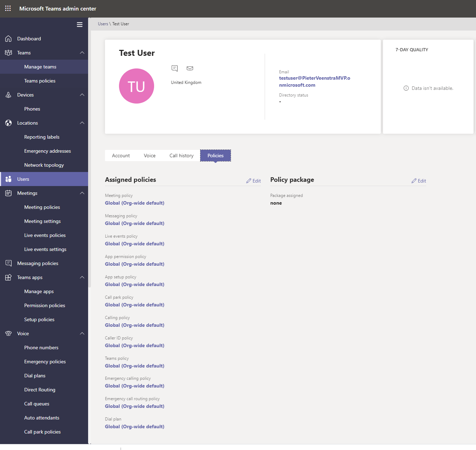The width and height of the screenshot is (476, 450).
Task: Collapse the Meetings section chevron
Action: (82, 193)
